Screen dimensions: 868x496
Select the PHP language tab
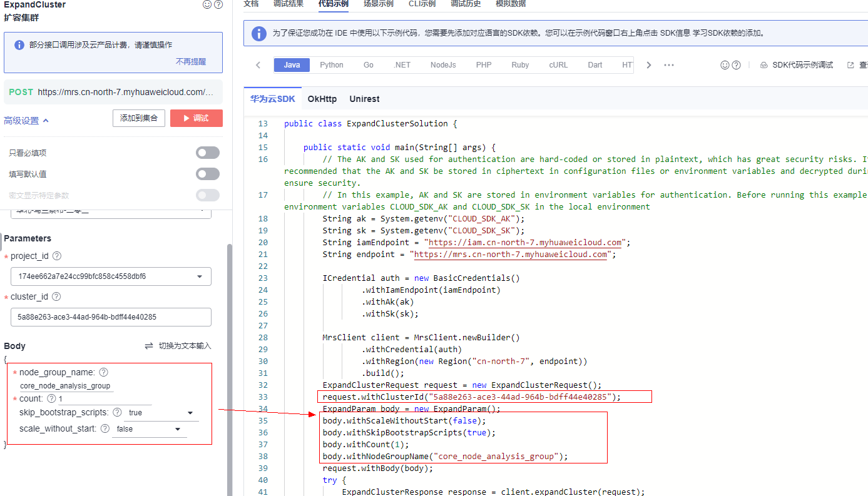pos(484,65)
